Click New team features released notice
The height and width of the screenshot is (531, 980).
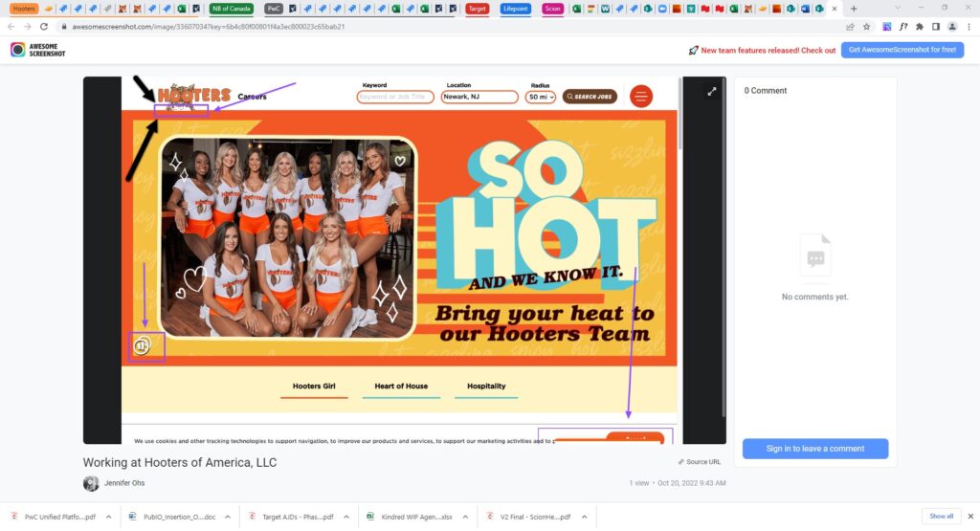768,51
